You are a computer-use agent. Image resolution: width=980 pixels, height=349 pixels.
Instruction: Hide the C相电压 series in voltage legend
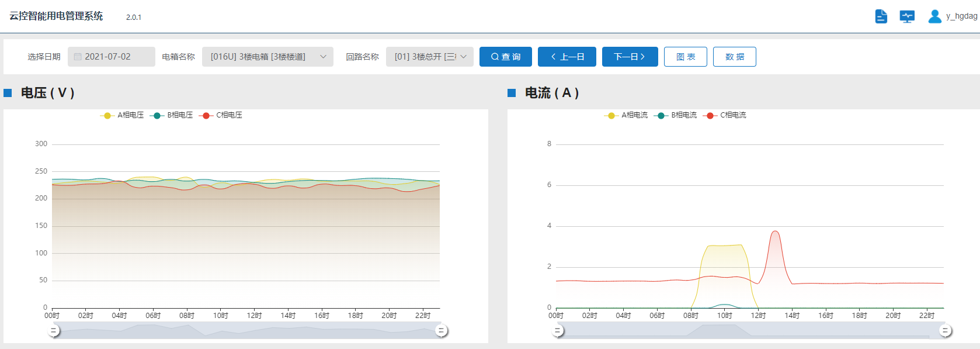(x=221, y=115)
